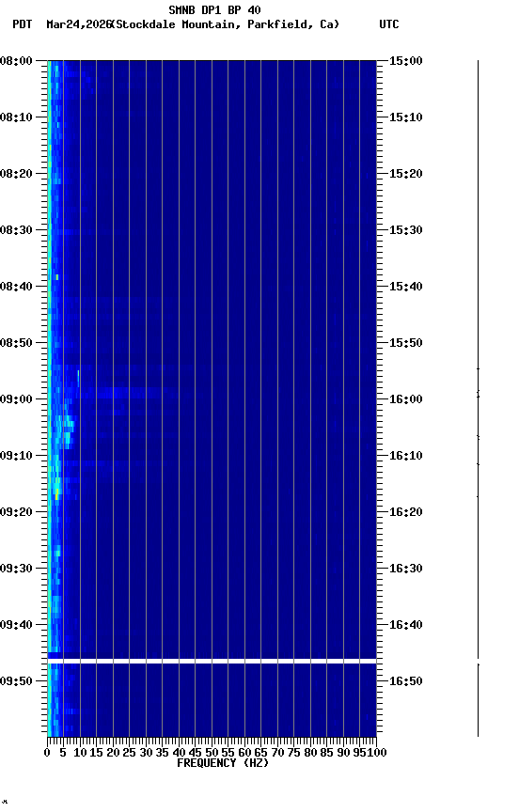Click the 09:40 PDT time label

[x=16, y=626]
